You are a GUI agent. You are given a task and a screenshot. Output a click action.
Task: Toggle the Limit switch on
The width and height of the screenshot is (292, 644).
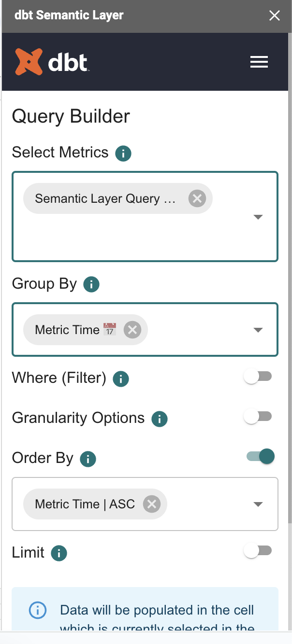[x=258, y=550]
